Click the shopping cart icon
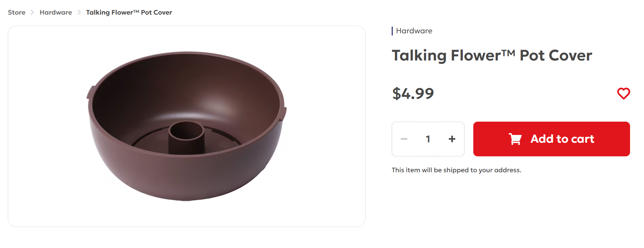 tap(515, 139)
